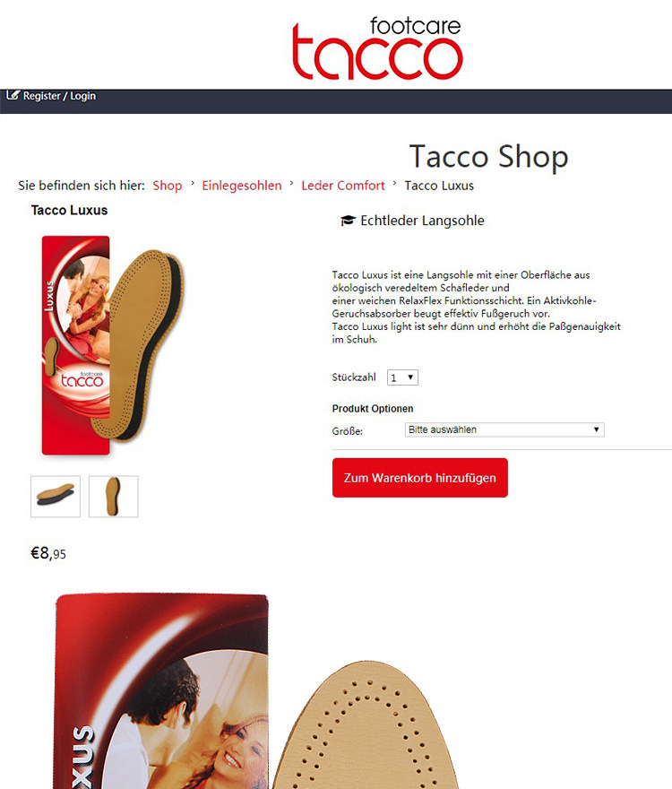672x789 pixels.
Task: Select the side-view insole thumbnail
Action: point(56,497)
